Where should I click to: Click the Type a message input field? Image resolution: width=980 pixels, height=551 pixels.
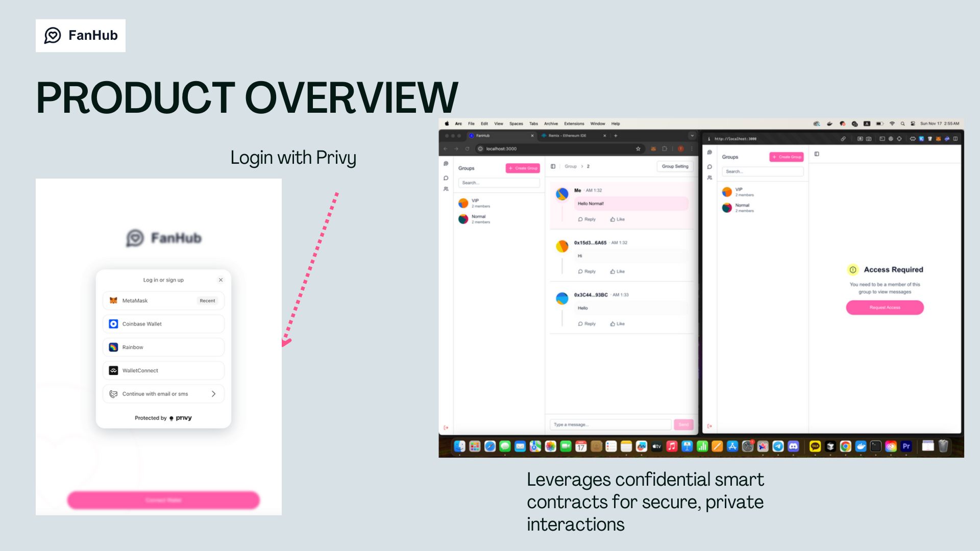(x=611, y=424)
